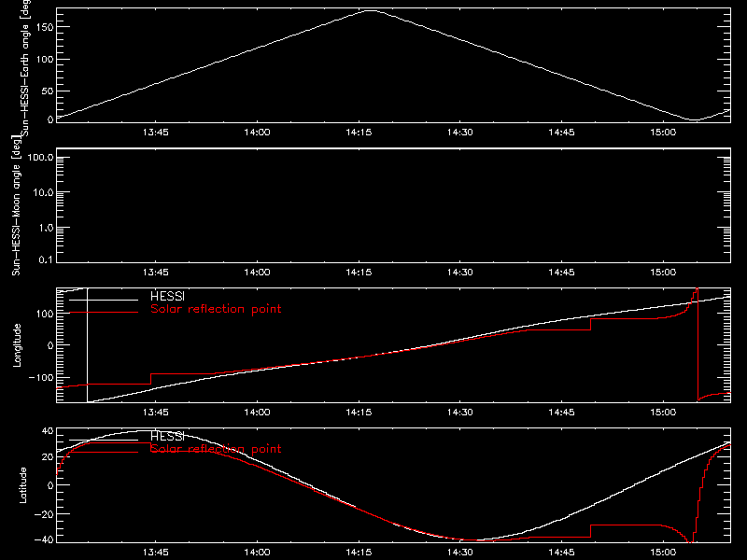Click 14:00 tick below Latitude plot
This screenshot has height=560, width=747.
click(257, 553)
